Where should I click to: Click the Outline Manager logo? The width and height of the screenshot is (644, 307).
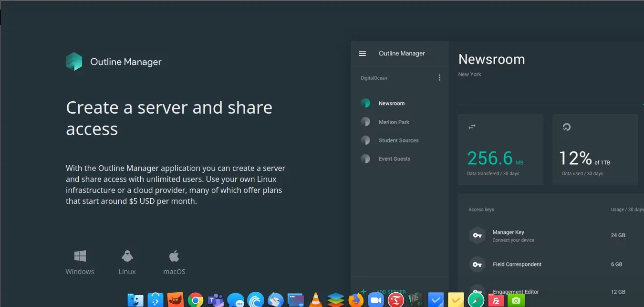pyautogui.click(x=74, y=62)
